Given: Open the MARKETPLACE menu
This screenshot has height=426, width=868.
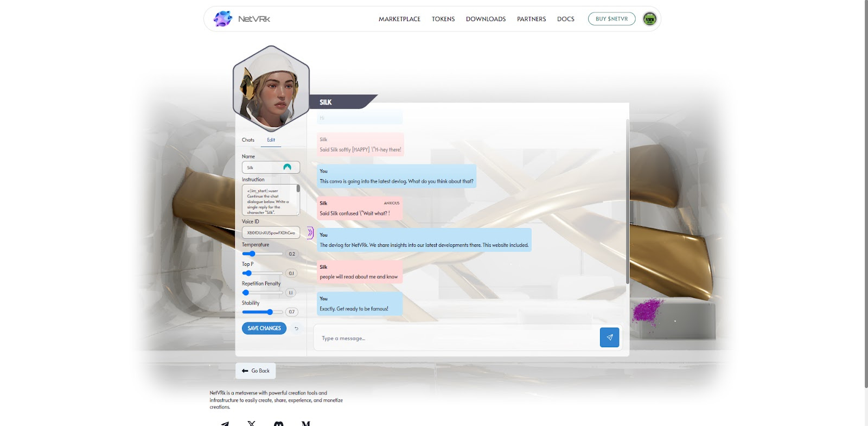Looking at the screenshot, I should pos(399,19).
